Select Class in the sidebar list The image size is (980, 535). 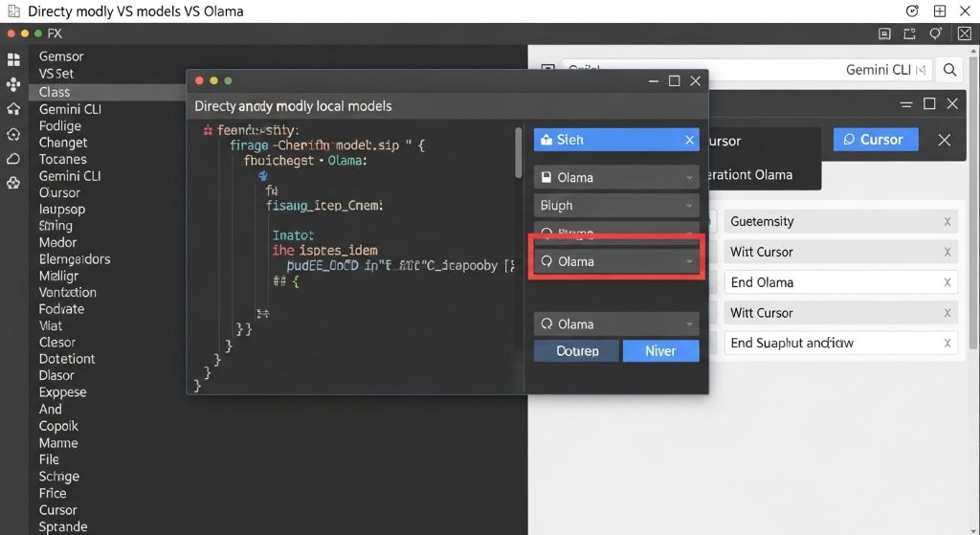point(55,92)
